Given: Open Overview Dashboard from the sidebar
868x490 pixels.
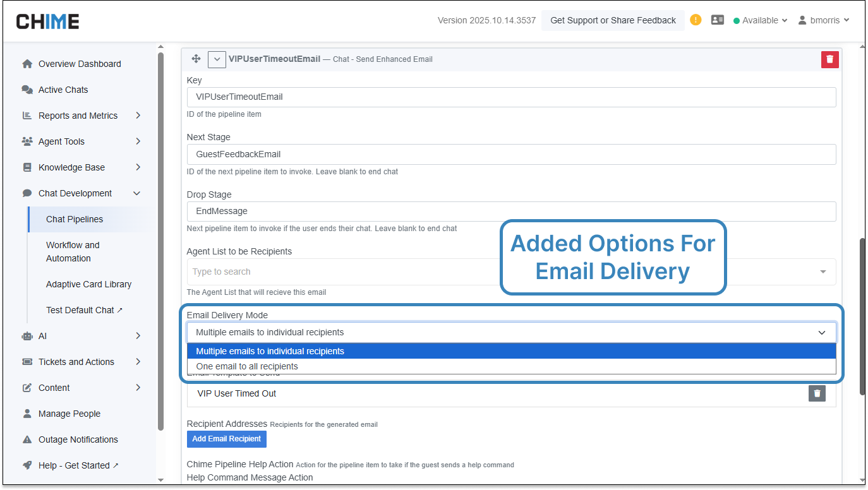Looking at the screenshot, I should point(79,64).
